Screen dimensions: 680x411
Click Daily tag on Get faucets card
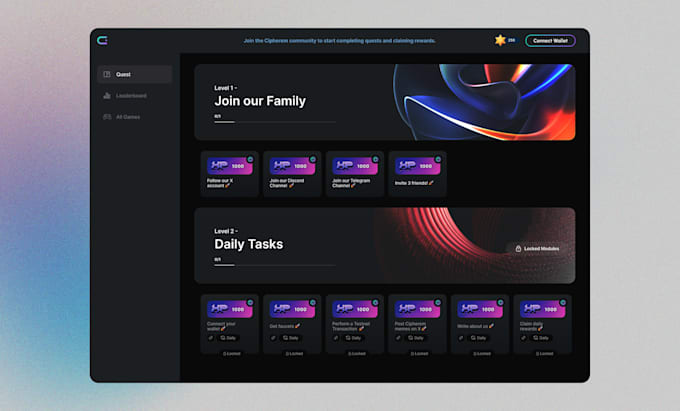[291, 338]
